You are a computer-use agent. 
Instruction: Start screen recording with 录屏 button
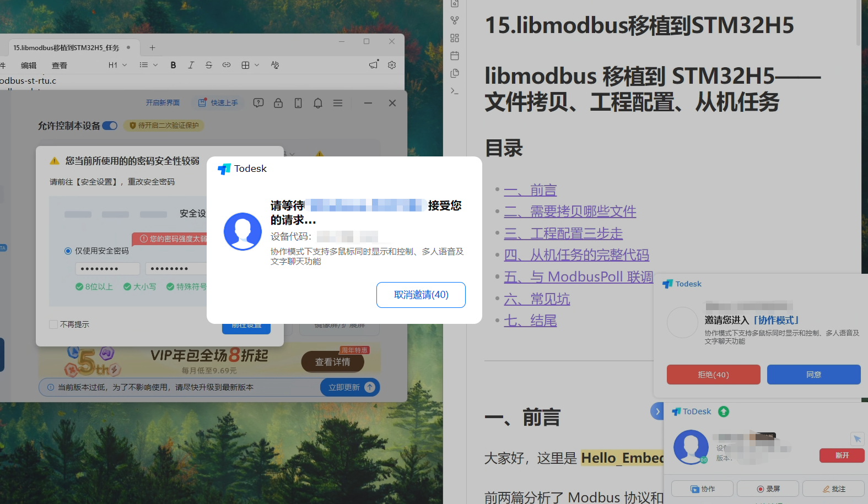[x=768, y=489]
